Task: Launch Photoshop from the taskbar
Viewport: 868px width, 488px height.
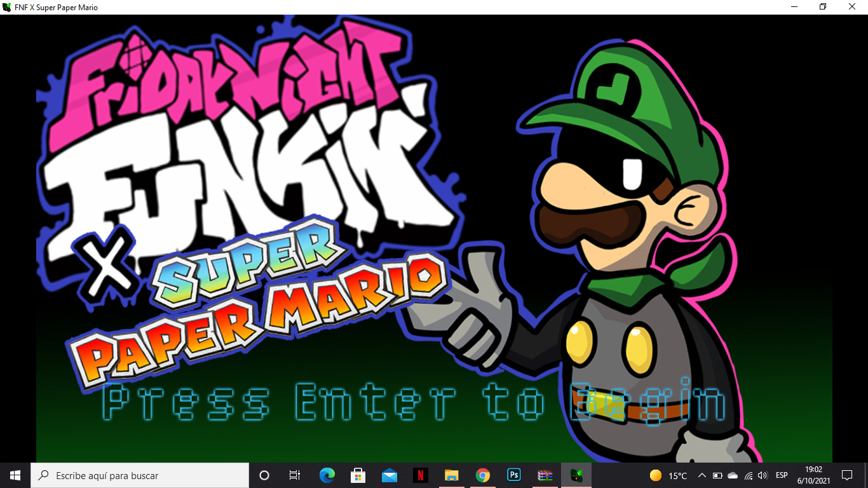Action: 513,475
